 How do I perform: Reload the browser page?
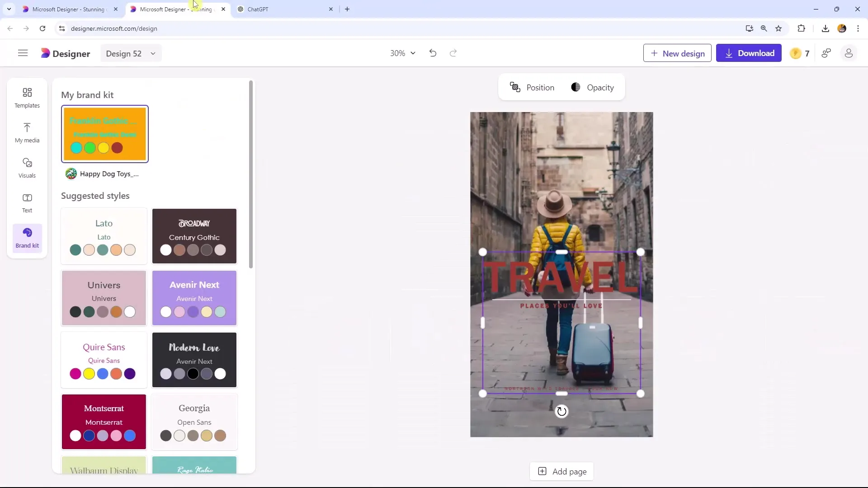pyautogui.click(x=42, y=28)
